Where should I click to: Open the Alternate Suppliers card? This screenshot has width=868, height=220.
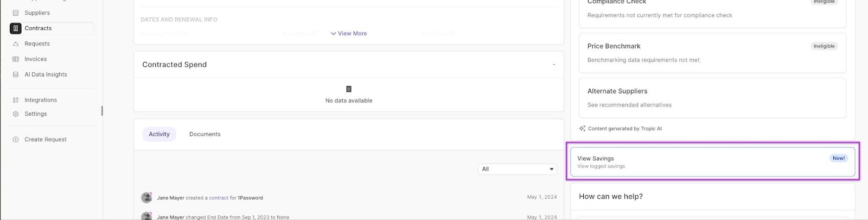coord(712,98)
